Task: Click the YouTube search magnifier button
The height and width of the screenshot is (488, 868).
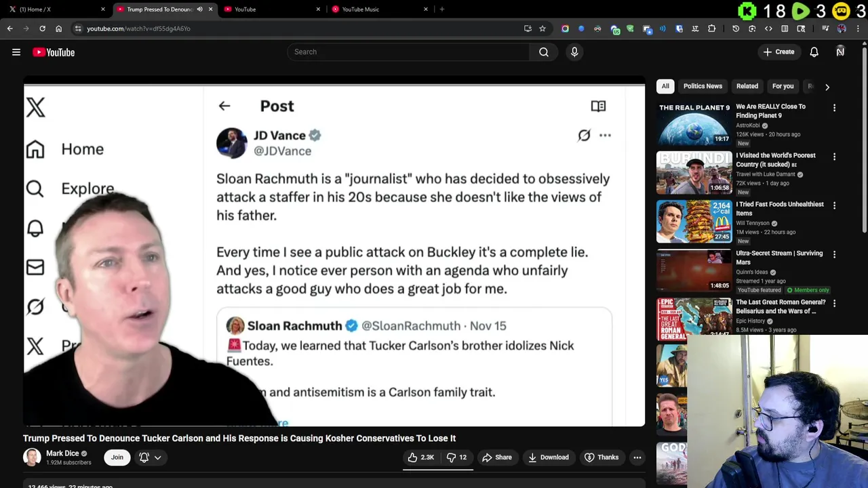Action: click(544, 52)
